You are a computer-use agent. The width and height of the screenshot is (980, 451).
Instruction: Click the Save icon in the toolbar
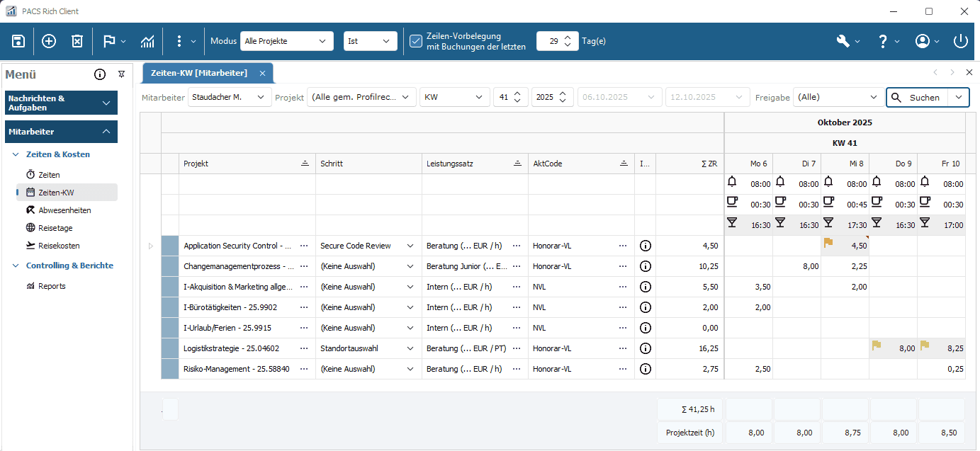pyautogui.click(x=18, y=40)
